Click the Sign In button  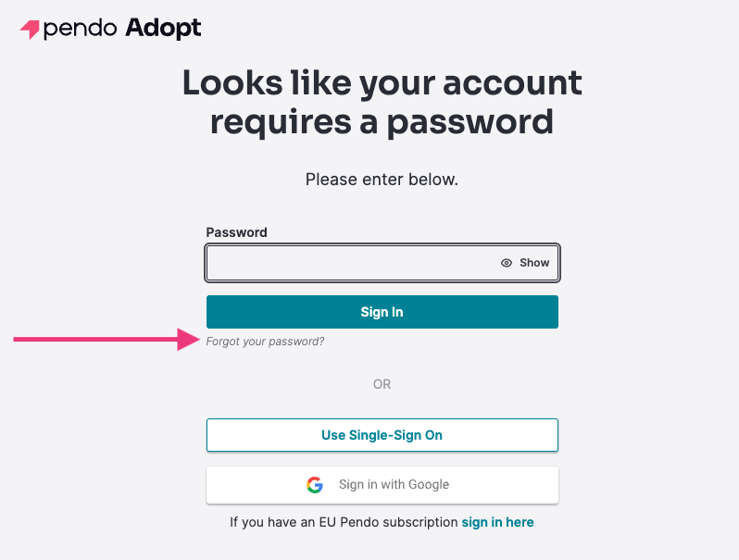click(x=382, y=312)
